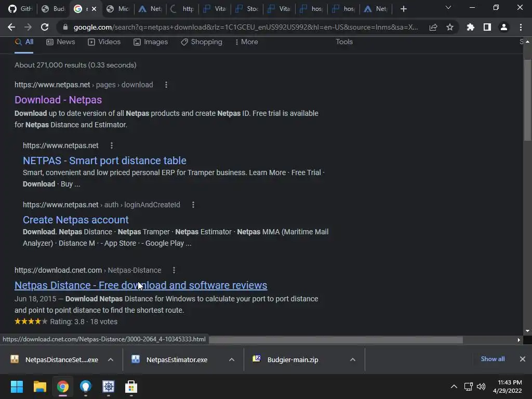Switch to the Mic tab
Image resolution: width=532 pixels, height=399 pixels.
[x=117, y=9]
